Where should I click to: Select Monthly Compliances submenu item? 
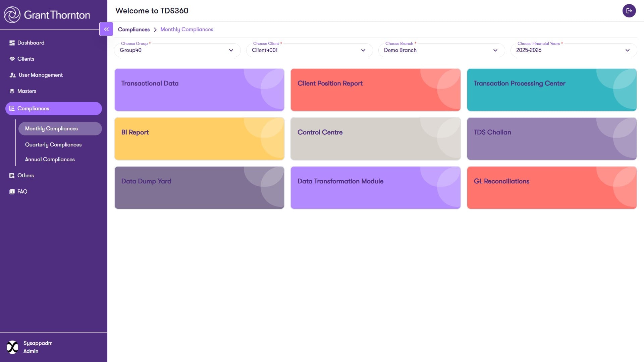pos(60,129)
